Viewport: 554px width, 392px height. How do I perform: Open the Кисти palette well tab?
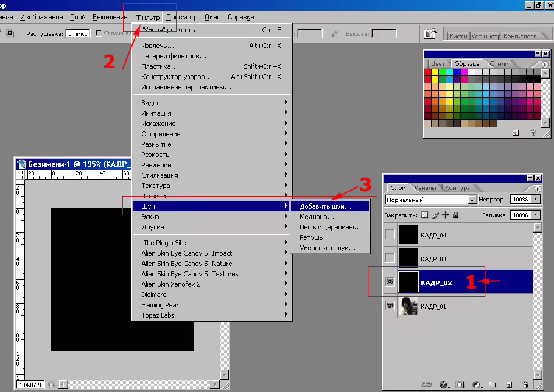pyautogui.click(x=458, y=36)
